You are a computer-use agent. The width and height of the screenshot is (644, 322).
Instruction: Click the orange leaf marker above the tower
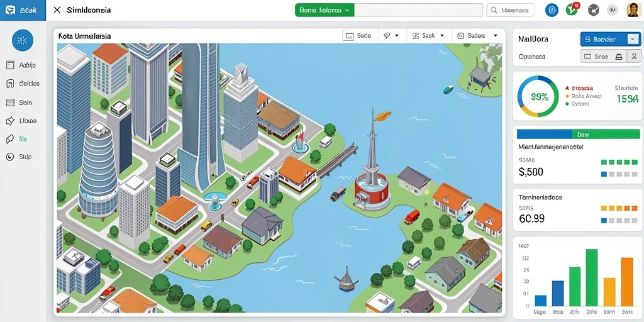tap(383, 116)
